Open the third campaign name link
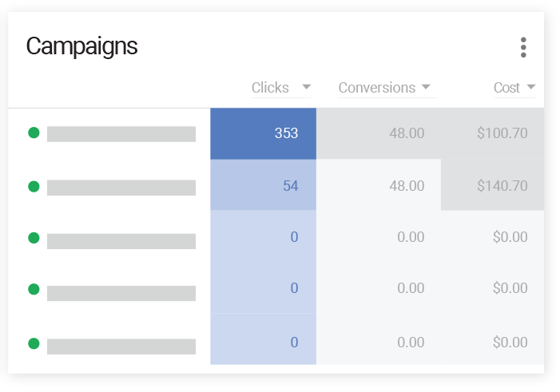Viewport: 560px width, 392px height. (121, 241)
